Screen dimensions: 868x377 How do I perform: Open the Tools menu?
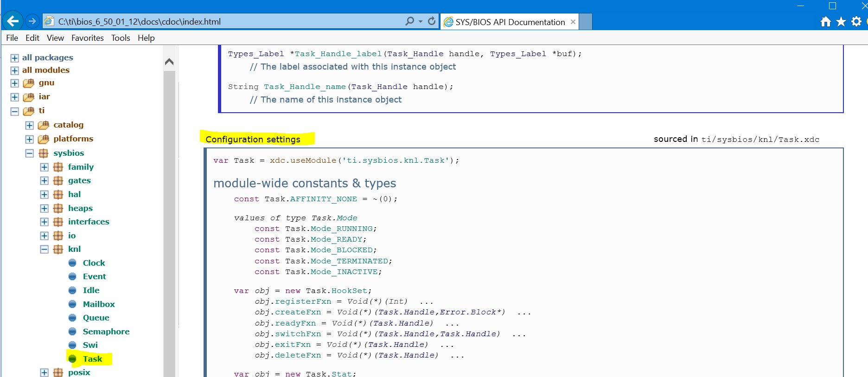point(121,38)
